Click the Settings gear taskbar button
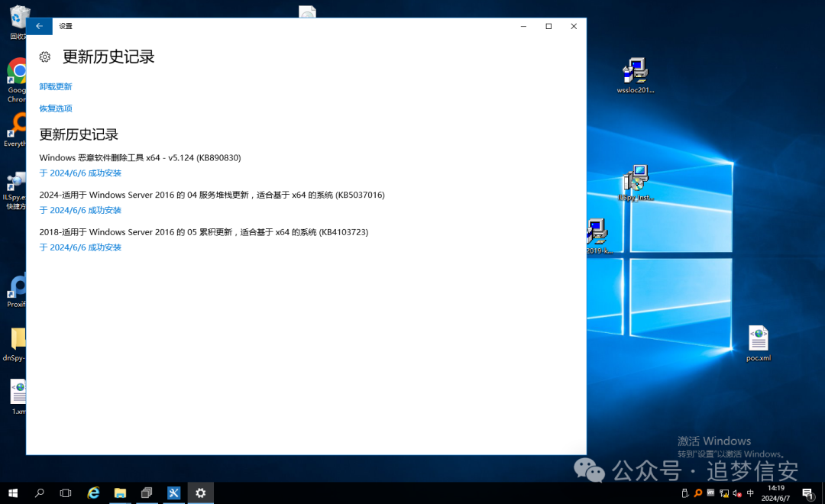The width and height of the screenshot is (825, 504). (200, 493)
